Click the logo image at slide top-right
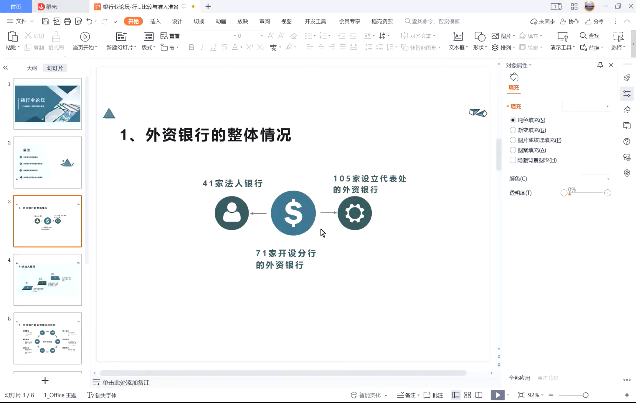This screenshot has width=636, height=403. point(477,113)
